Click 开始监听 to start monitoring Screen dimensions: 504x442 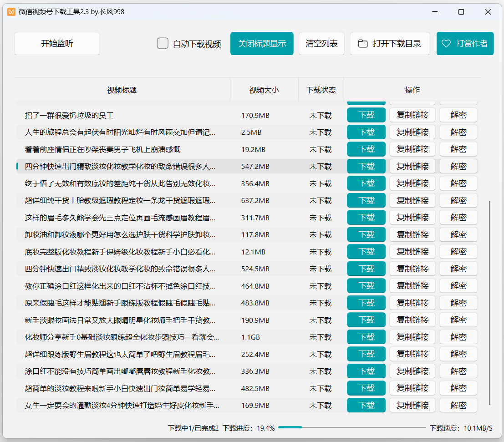[x=56, y=43]
